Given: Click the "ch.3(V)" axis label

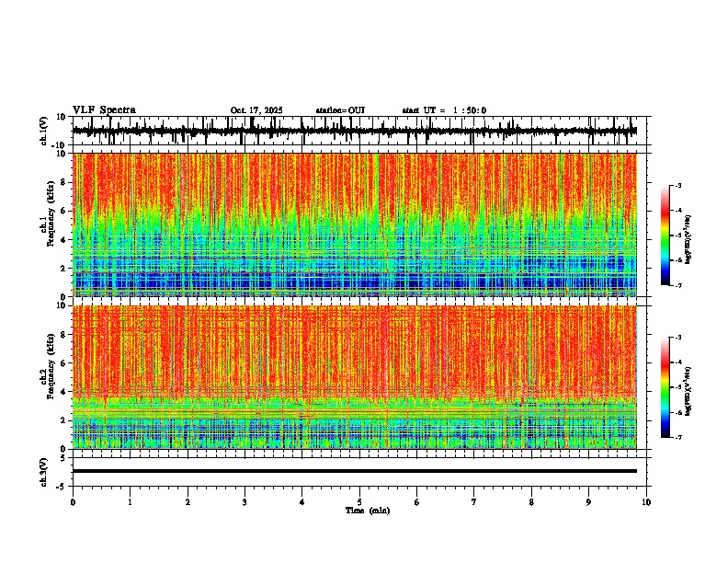Looking at the screenshot, I should (44, 473).
